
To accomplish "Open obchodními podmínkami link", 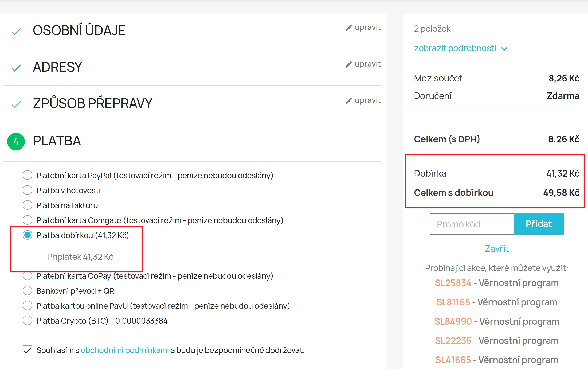I will [125, 350].
